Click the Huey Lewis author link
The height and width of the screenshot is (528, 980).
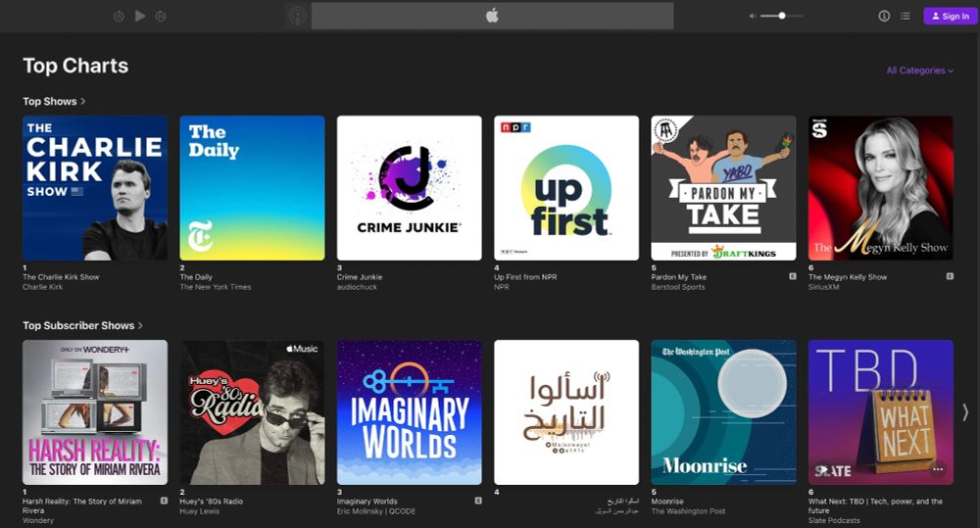coord(199,511)
